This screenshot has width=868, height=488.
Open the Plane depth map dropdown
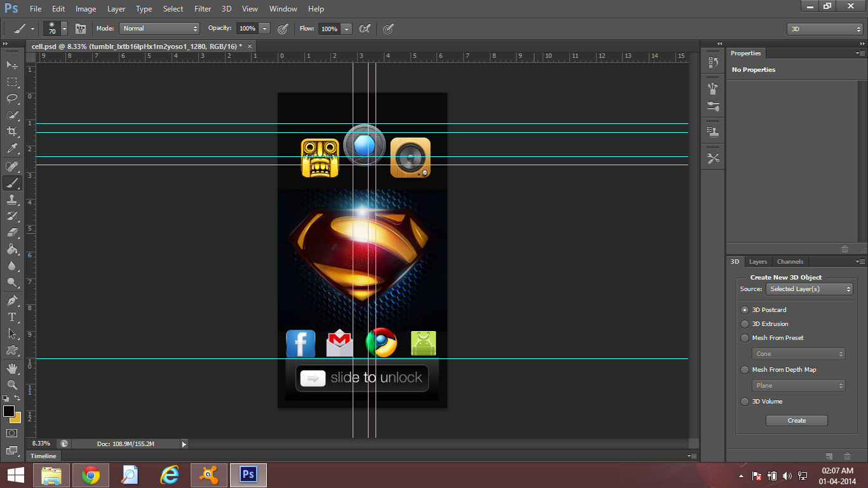pos(799,386)
